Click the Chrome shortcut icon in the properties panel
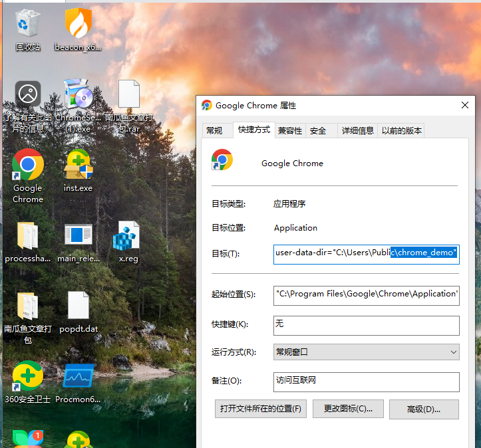The width and height of the screenshot is (481, 448). click(x=222, y=160)
